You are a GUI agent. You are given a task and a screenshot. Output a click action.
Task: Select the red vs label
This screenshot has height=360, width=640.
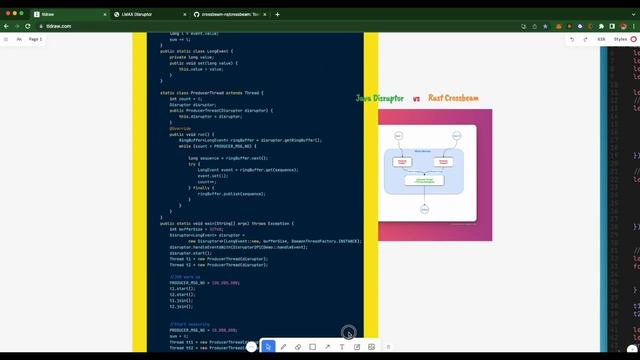[x=416, y=99]
